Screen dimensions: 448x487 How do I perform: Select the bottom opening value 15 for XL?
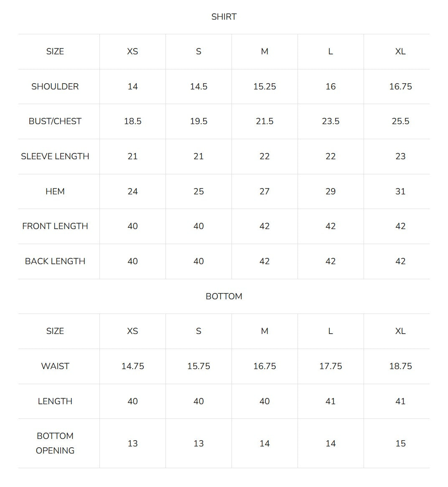pyautogui.click(x=400, y=444)
